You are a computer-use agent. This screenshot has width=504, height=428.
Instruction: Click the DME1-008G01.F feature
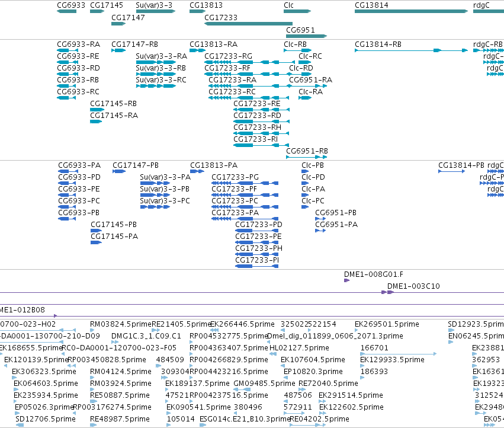coord(374,274)
